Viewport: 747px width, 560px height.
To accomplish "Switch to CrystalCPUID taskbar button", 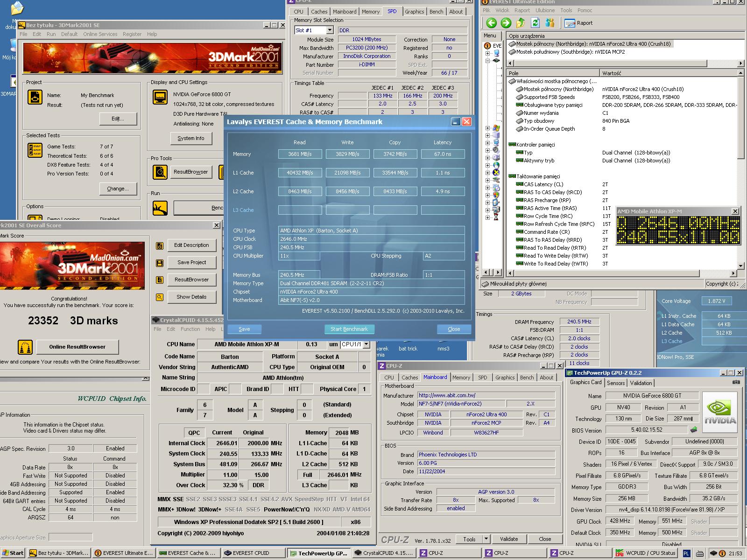I will tap(383, 553).
